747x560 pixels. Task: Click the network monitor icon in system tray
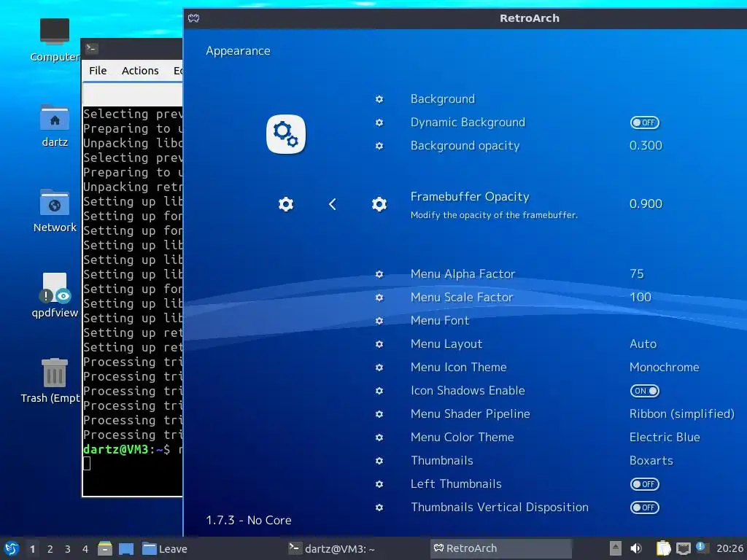point(684,548)
